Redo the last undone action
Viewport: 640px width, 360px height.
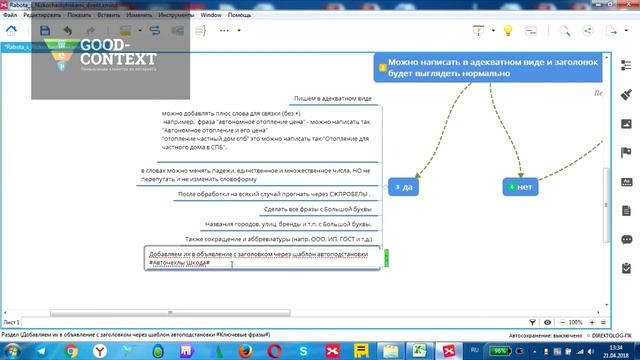pyautogui.click(x=91, y=31)
